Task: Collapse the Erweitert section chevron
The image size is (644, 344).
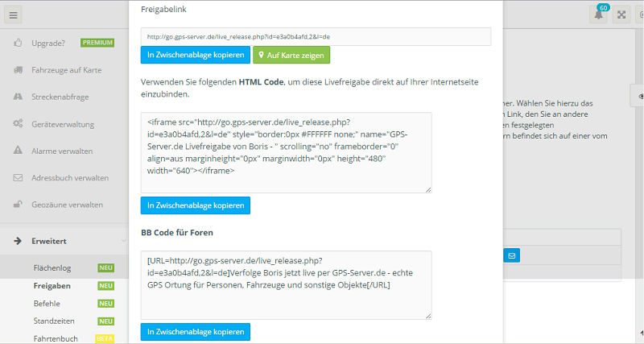Action: 124,240
